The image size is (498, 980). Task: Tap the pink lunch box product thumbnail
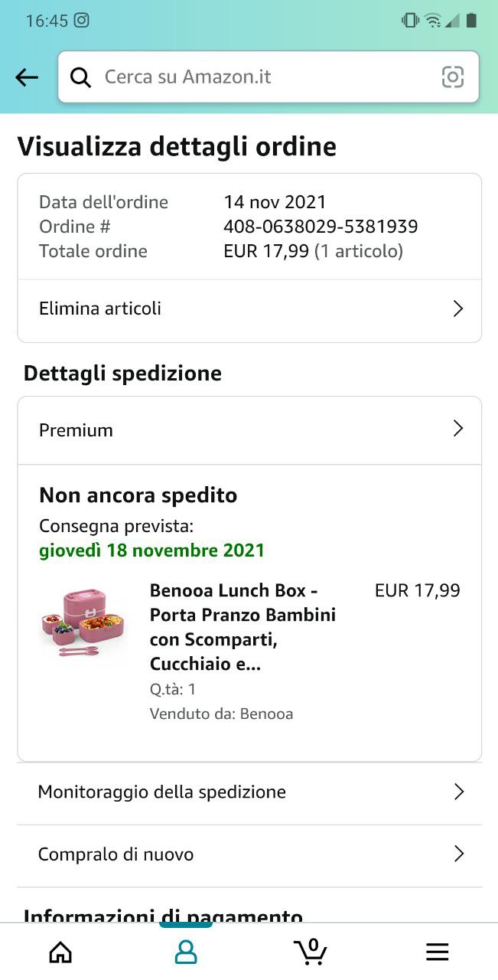[x=81, y=622]
